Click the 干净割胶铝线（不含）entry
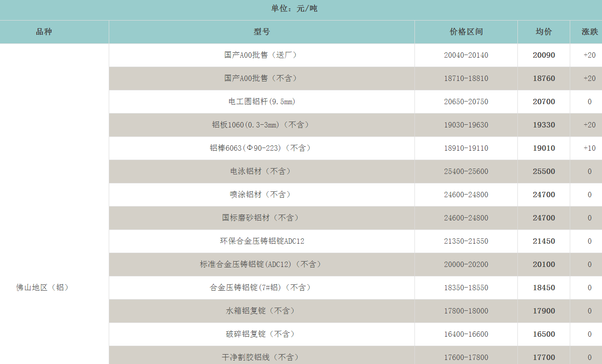This screenshot has width=602, height=364. coord(261,357)
